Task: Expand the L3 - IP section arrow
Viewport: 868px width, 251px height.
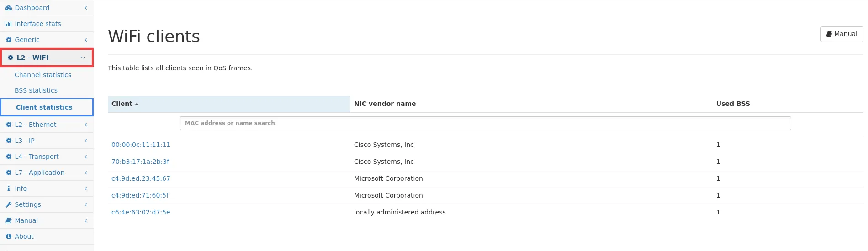Action: 85,141
